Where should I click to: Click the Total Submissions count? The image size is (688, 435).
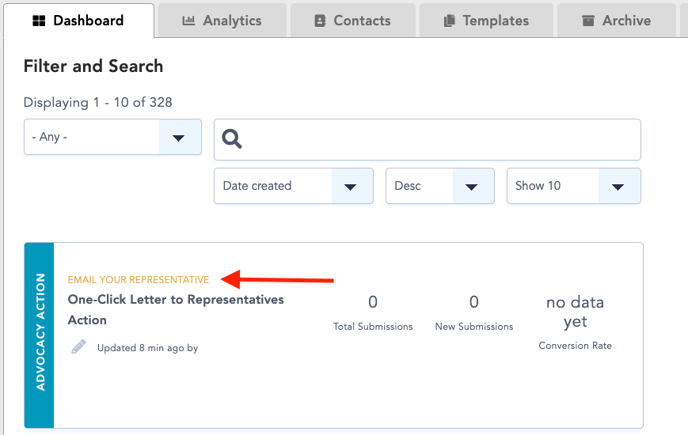point(373,302)
